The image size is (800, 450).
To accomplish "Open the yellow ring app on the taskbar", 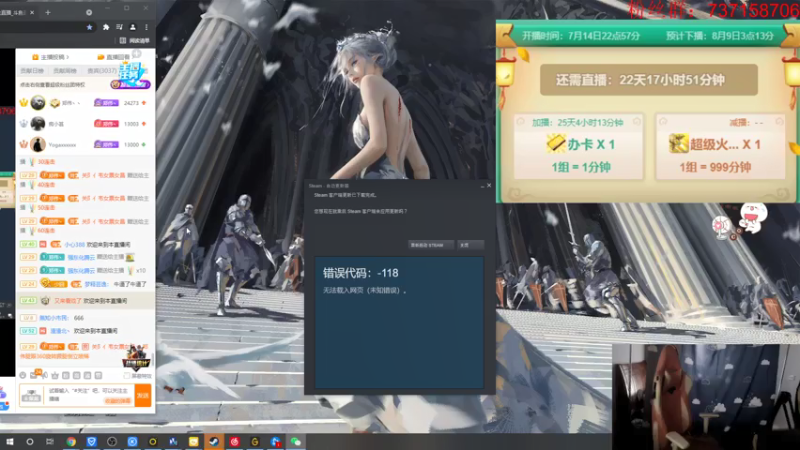I will tap(153, 442).
